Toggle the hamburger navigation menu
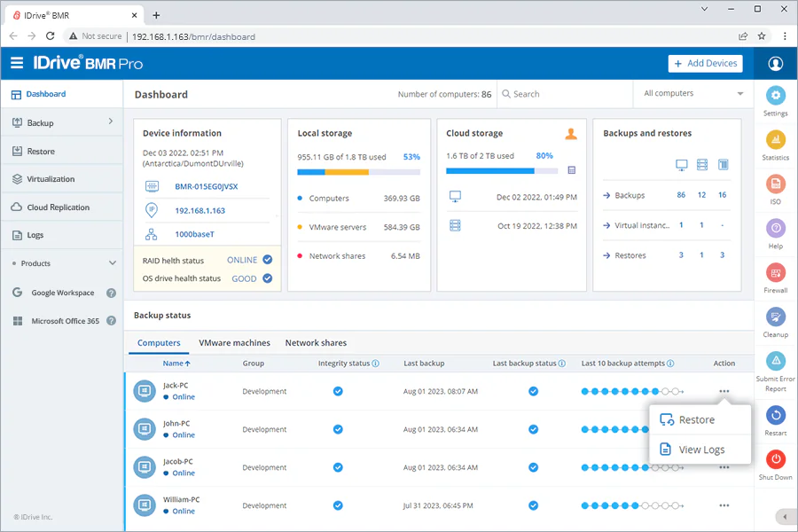 coord(17,63)
